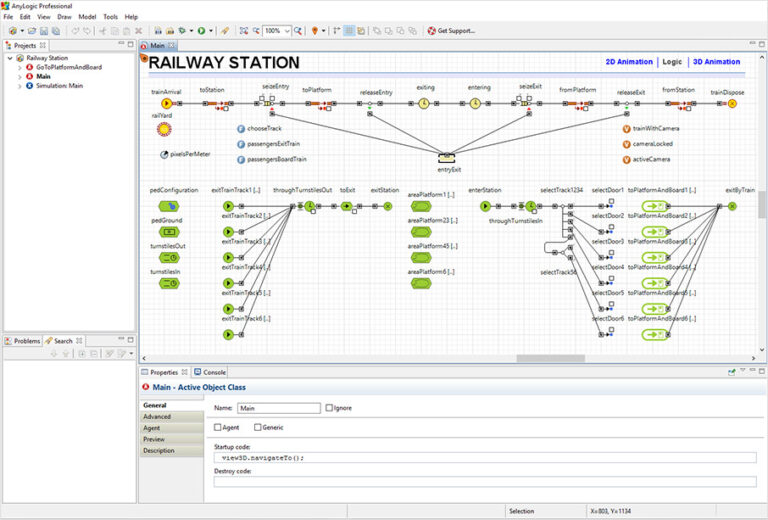Click the railYard element icon
This screenshot has height=520, width=768.
click(x=163, y=129)
